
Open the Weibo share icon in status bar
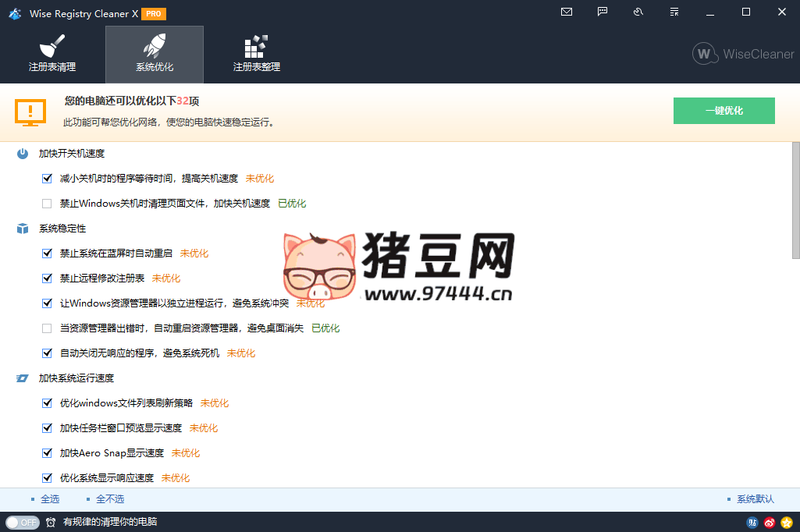(770, 523)
